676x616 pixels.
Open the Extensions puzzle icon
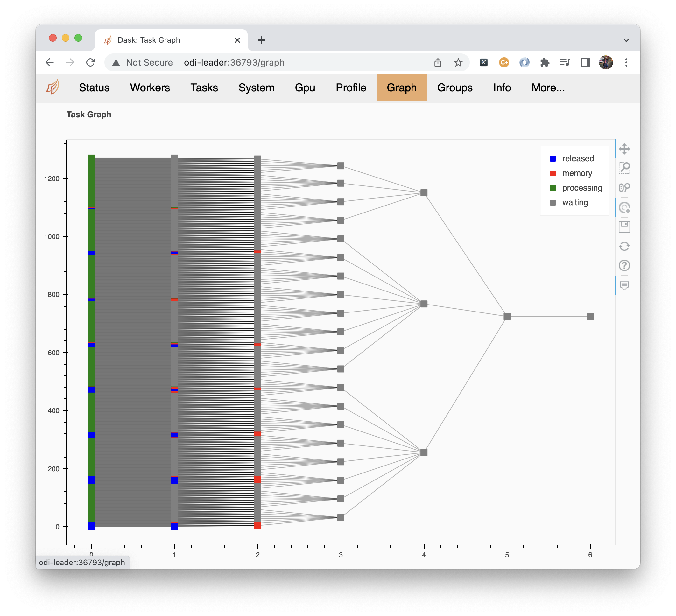click(545, 62)
